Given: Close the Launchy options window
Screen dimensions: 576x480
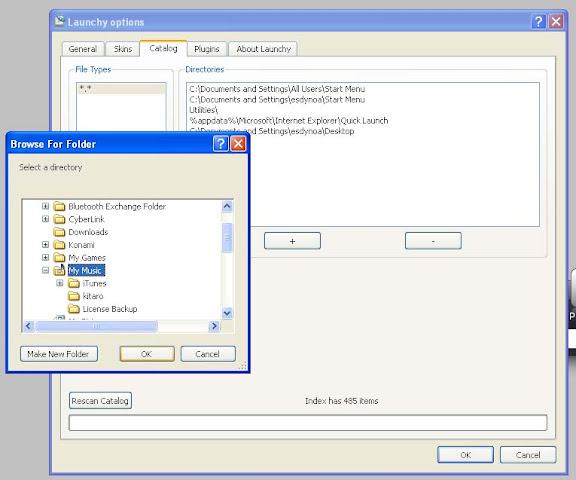Looking at the screenshot, I should click(556, 22).
